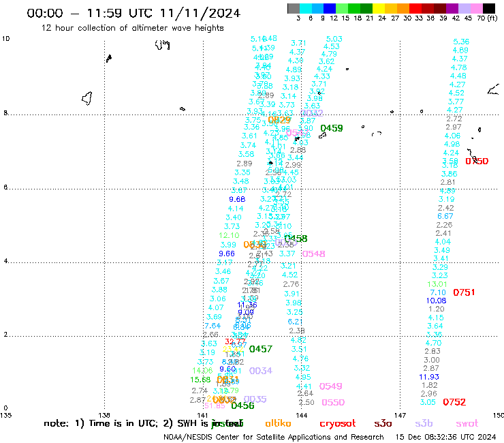Click the 's3a' satellite legend label

pos(383,423)
